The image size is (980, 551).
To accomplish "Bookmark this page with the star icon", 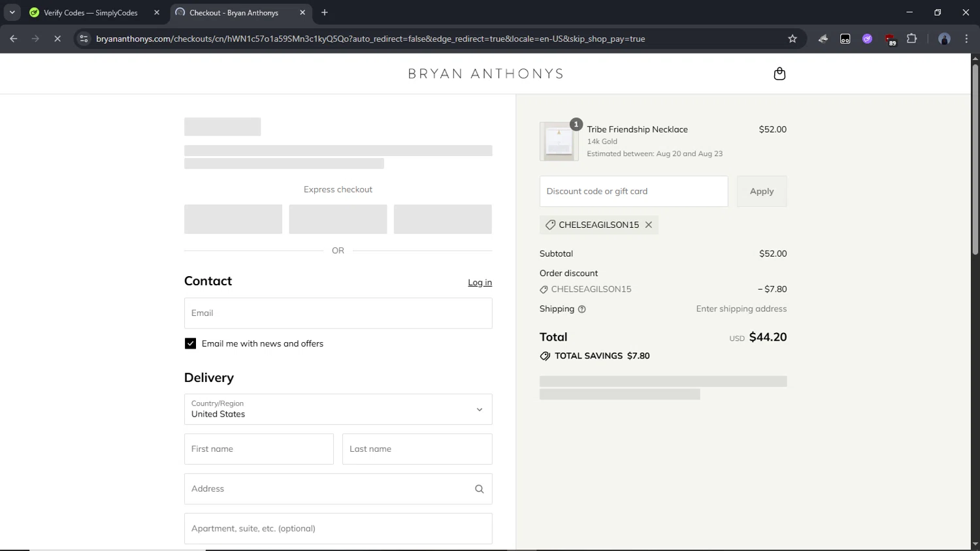I will pyautogui.click(x=792, y=39).
